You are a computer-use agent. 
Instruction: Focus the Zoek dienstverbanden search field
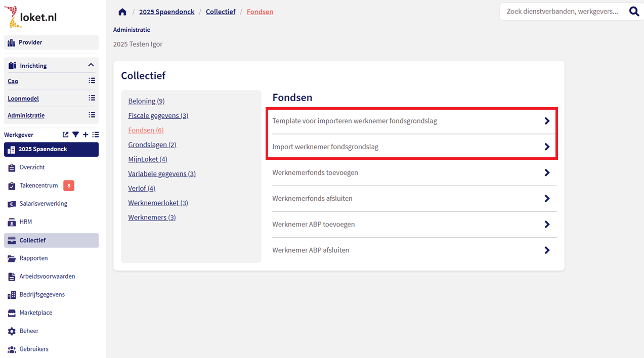pyautogui.click(x=562, y=11)
